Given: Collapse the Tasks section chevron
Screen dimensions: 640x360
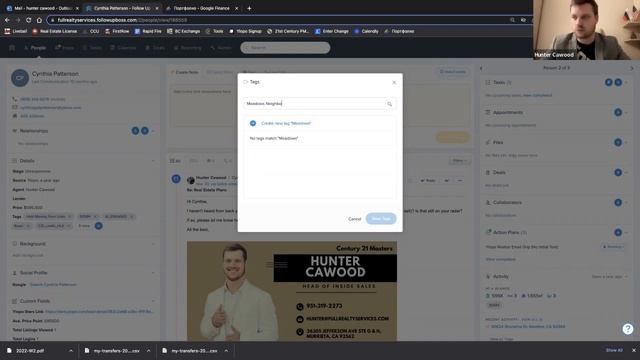Looking at the screenshot, I should (x=627, y=82).
